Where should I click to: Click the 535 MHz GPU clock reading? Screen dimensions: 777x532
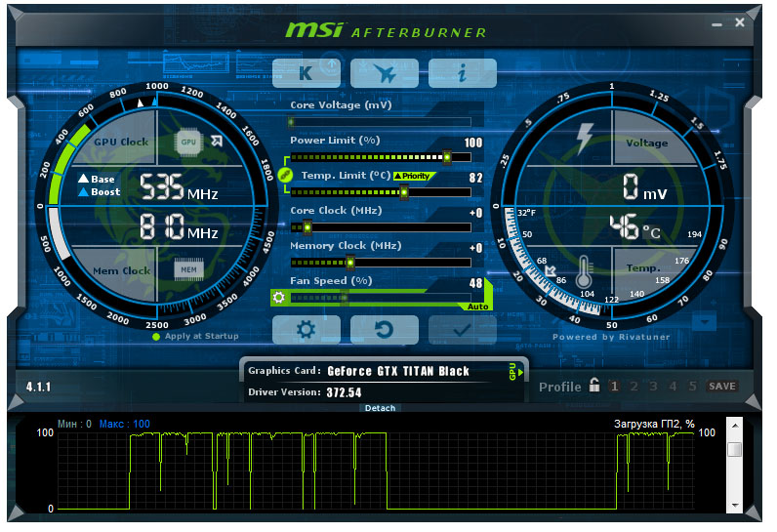click(x=179, y=187)
